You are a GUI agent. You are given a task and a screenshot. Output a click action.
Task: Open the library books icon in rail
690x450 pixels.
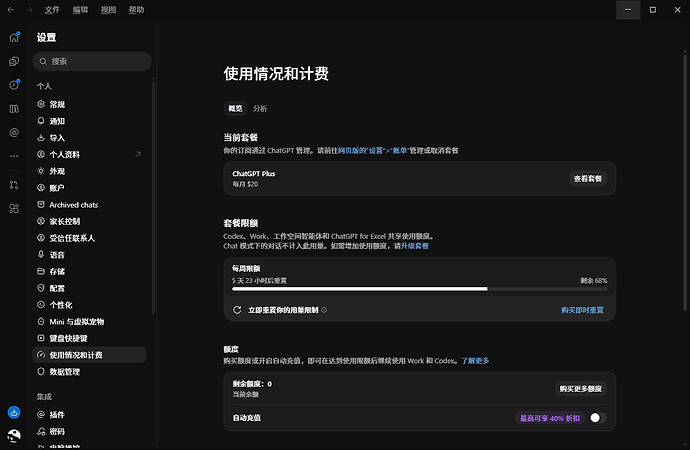click(x=14, y=109)
